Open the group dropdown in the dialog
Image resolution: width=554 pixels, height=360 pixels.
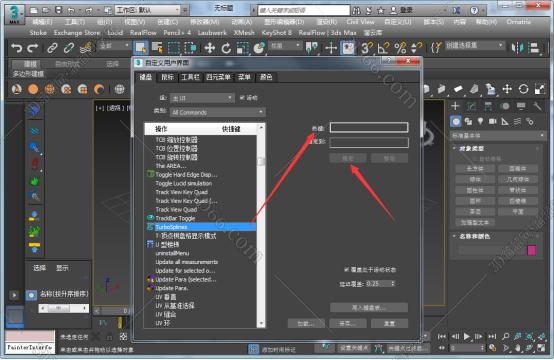(x=202, y=98)
